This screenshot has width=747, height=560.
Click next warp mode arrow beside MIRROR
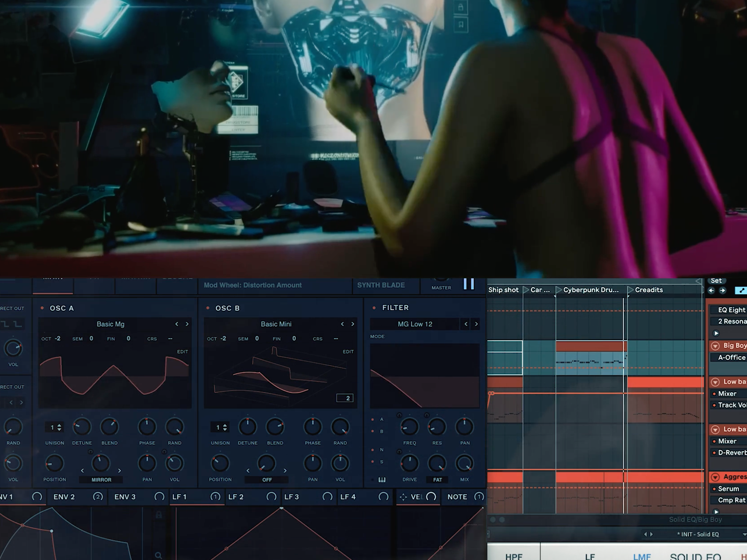pos(120,471)
